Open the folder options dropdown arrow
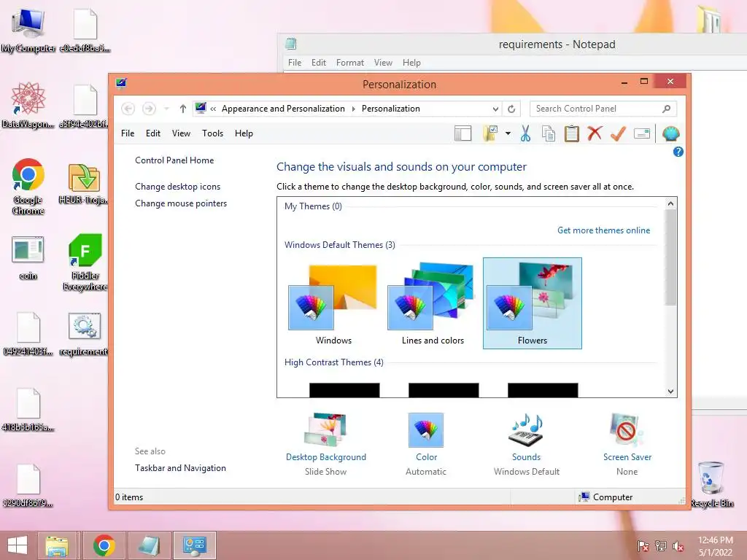Viewport: 747px width, 560px height. [508, 134]
